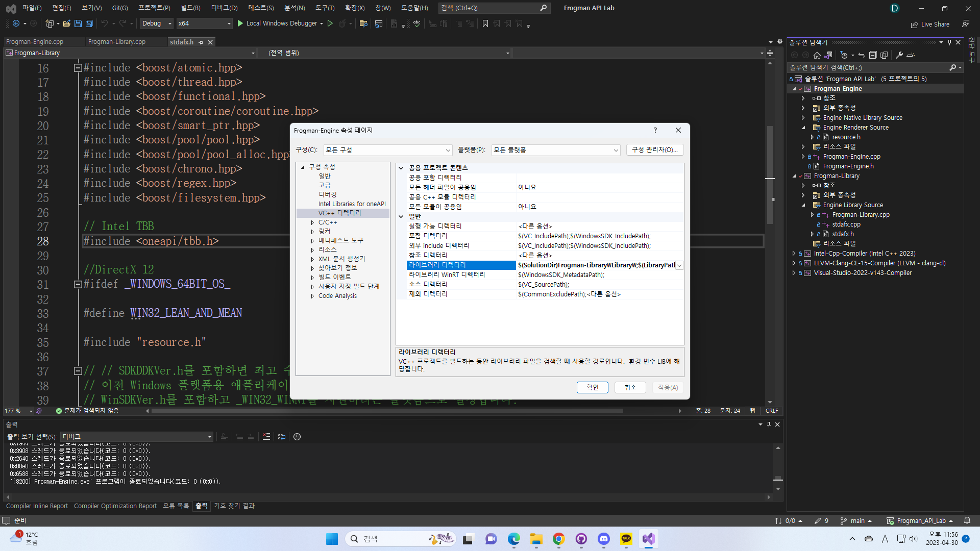
Task: Switch to 오류 목록 bottom tab
Action: click(176, 506)
